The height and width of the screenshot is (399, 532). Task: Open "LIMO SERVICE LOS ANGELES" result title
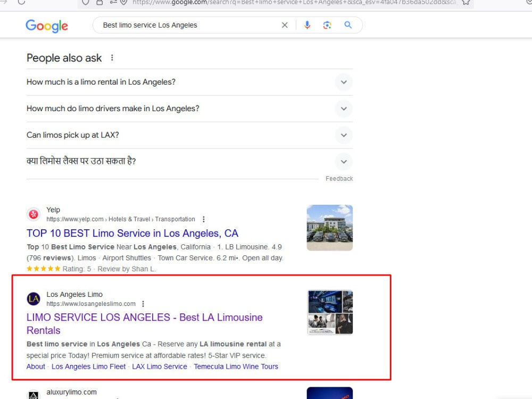coord(145,323)
